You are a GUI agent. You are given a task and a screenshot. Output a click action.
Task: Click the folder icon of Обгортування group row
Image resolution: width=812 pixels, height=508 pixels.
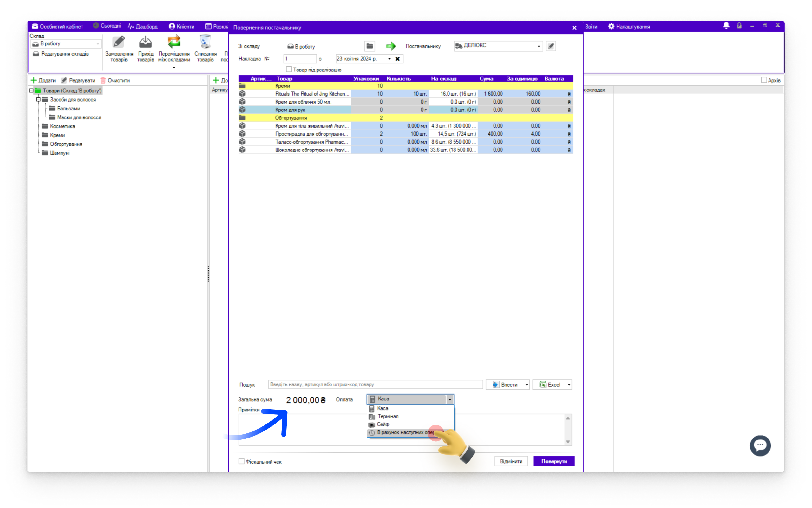tap(242, 118)
